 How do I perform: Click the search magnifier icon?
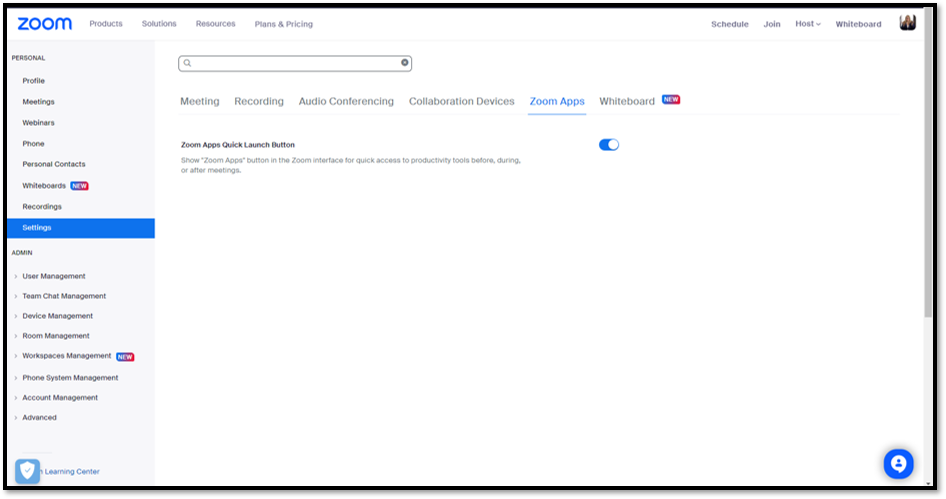click(x=188, y=63)
